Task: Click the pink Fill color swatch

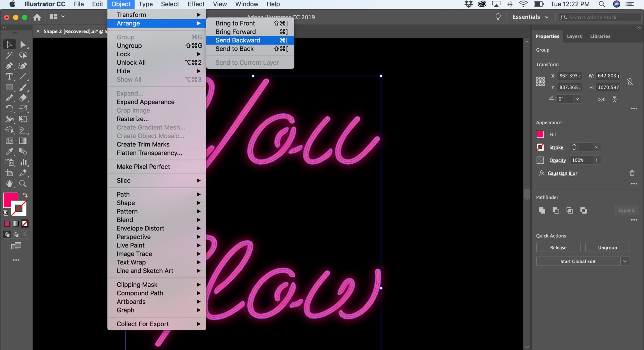Action: [x=540, y=134]
